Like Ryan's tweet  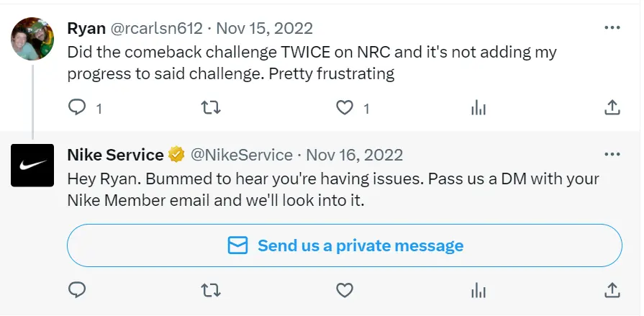click(345, 108)
